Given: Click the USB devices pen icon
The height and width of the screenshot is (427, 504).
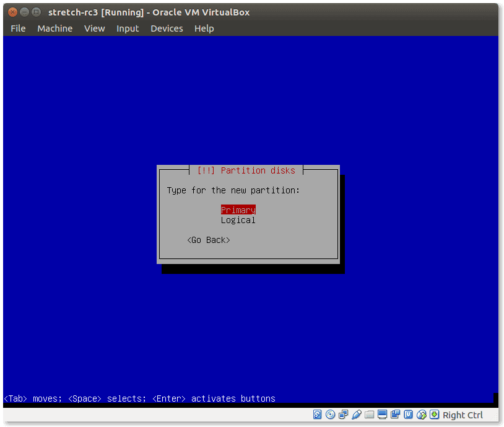Looking at the screenshot, I should (357, 415).
